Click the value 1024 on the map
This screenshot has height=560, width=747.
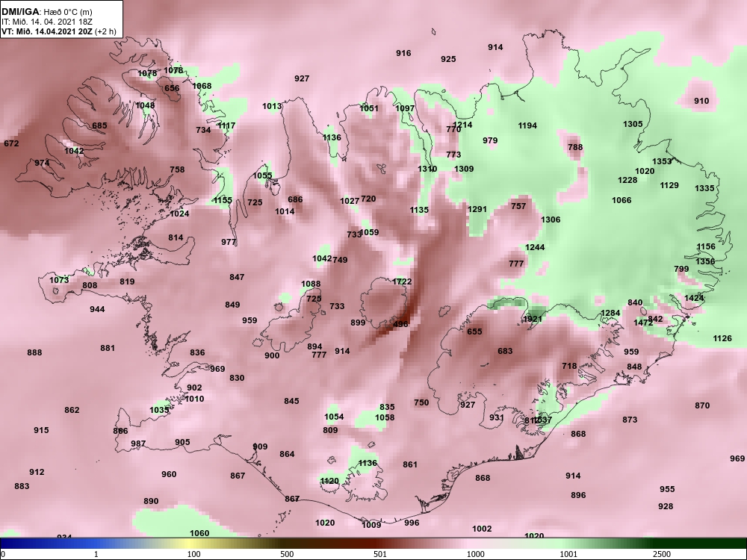click(179, 214)
